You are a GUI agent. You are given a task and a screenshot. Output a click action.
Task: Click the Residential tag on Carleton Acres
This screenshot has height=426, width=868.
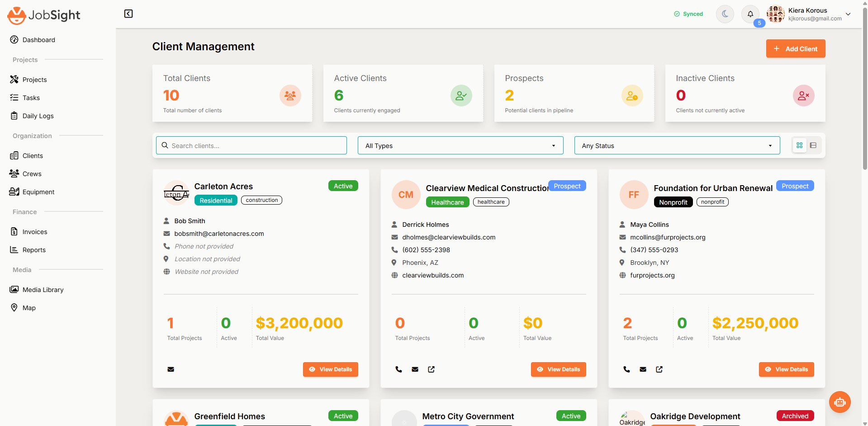[216, 200]
